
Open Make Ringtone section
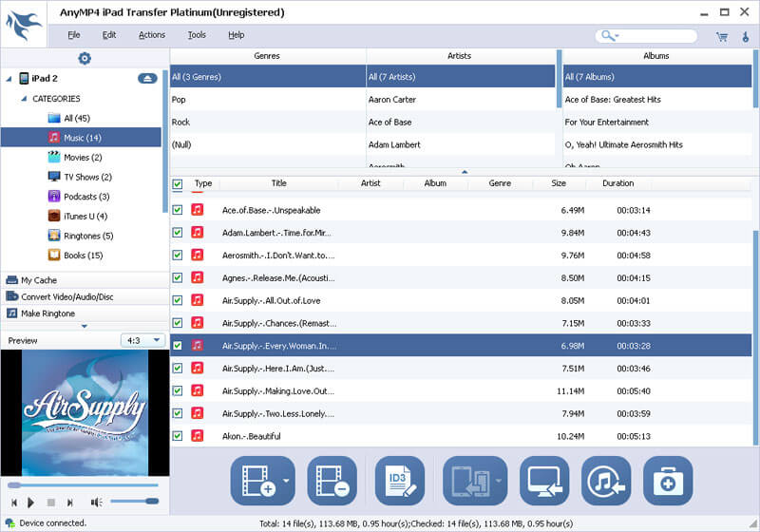coord(85,313)
